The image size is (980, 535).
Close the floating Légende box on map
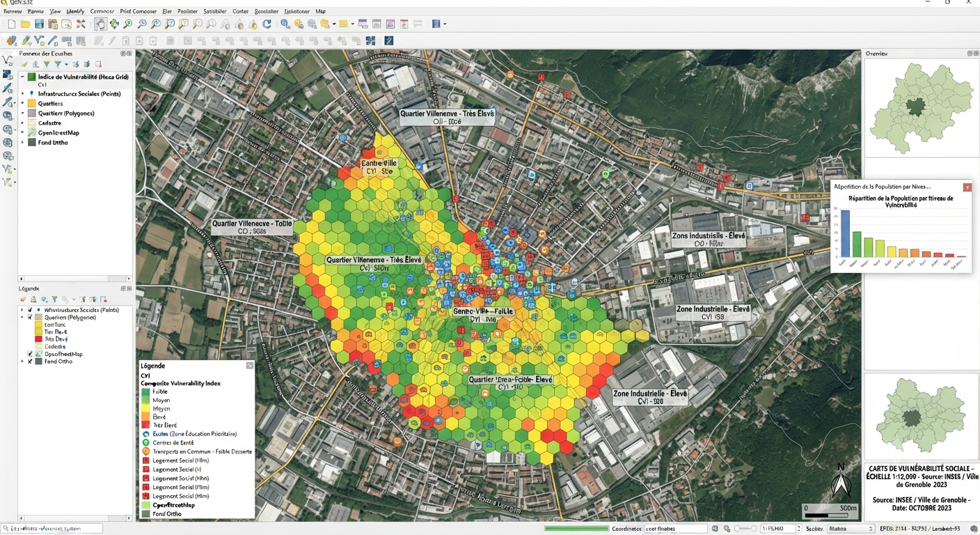click(250, 366)
